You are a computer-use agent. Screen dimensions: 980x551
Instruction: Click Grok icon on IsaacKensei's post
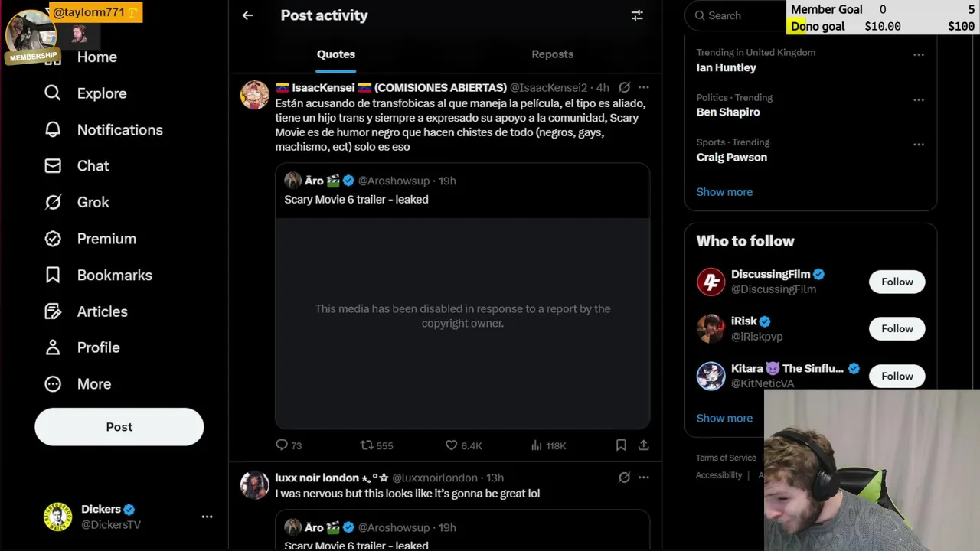[x=624, y=87]
